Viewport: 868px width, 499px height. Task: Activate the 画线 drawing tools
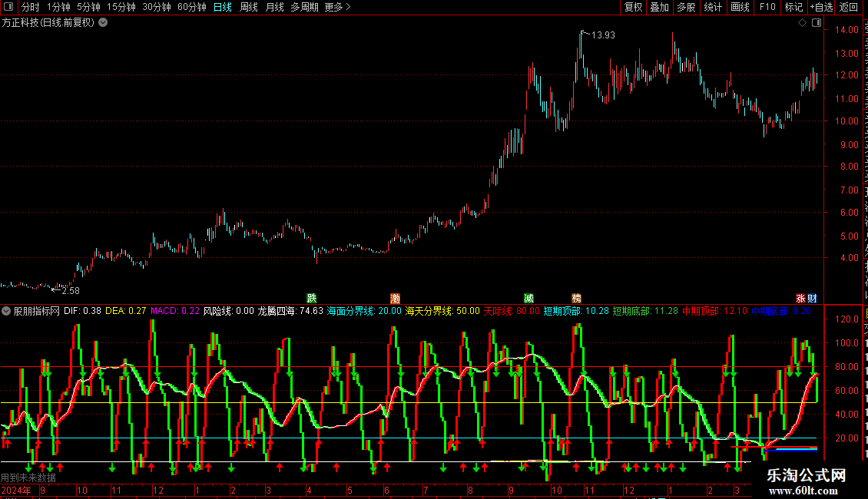pyautogui.click(x=740, y=7)
